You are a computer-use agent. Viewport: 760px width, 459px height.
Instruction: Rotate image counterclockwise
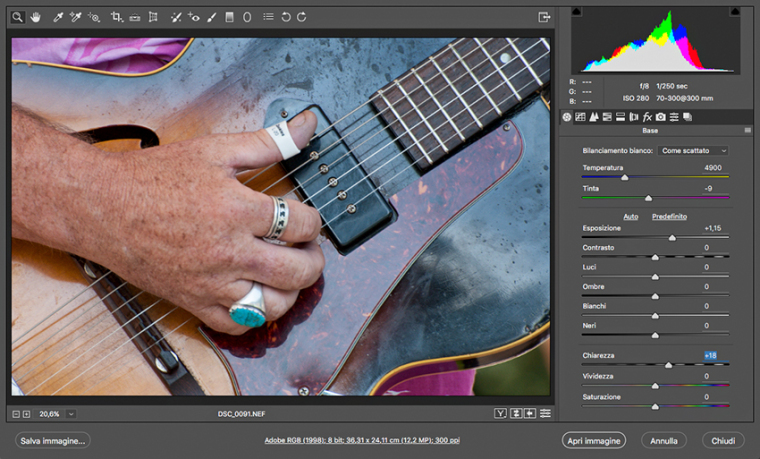[x=285, y=17]
